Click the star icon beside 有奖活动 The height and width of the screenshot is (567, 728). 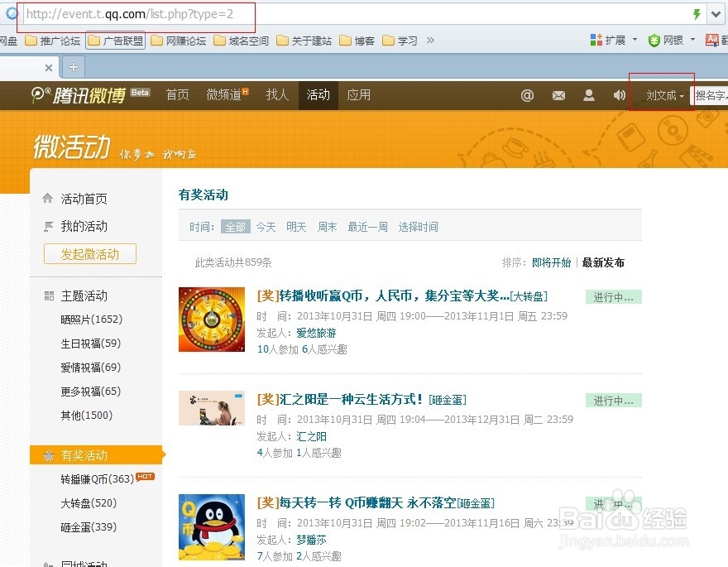pos(48,455)
